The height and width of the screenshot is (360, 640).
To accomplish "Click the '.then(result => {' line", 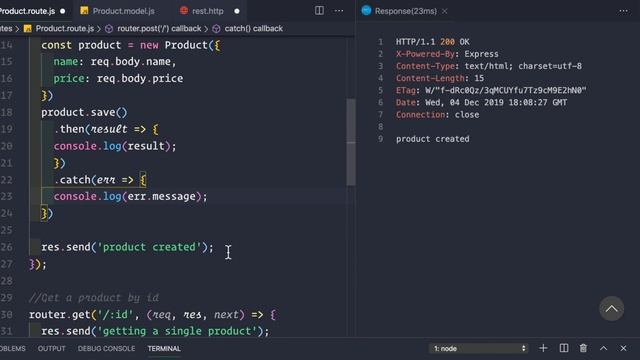I will pos(106,129).
